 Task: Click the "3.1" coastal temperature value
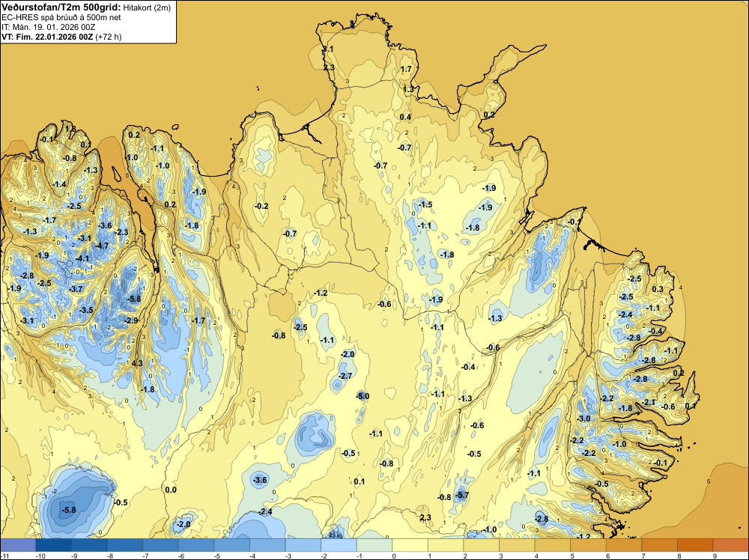328,49
